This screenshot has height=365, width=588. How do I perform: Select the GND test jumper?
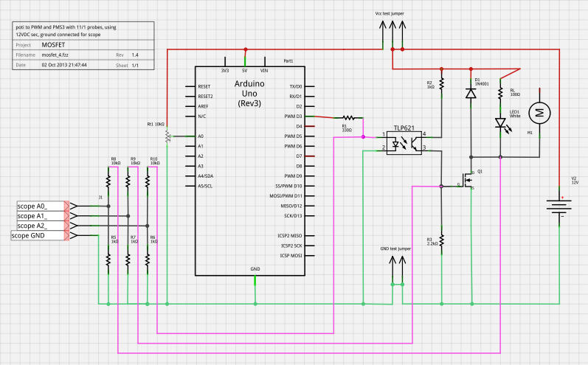395,271
